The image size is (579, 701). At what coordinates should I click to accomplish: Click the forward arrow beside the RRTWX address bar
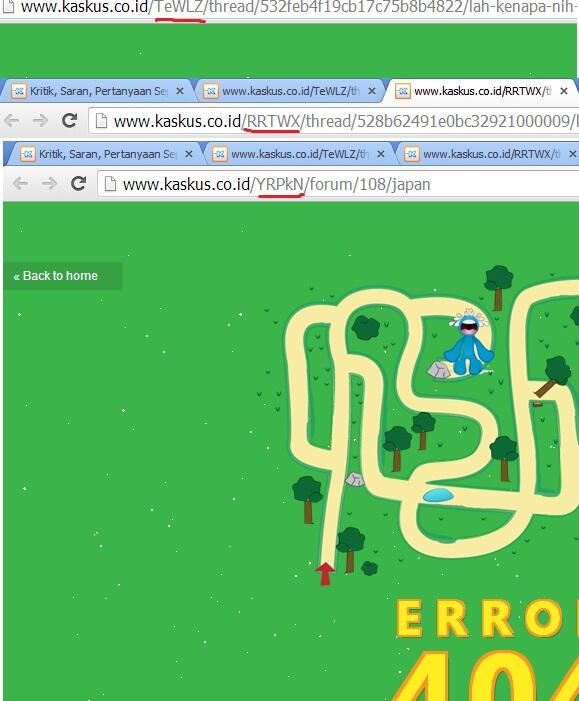click(x=41, y=121)
